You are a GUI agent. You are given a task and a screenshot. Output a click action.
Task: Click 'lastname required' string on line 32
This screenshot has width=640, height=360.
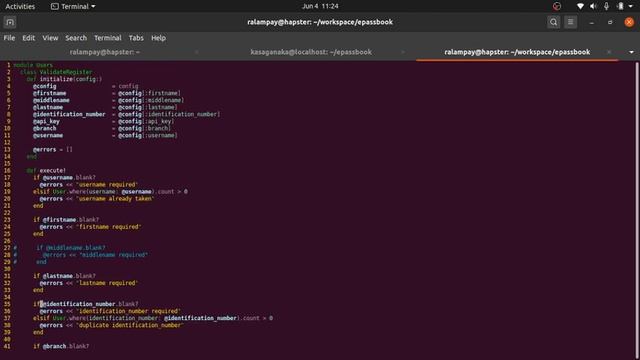tap(107, 283)
